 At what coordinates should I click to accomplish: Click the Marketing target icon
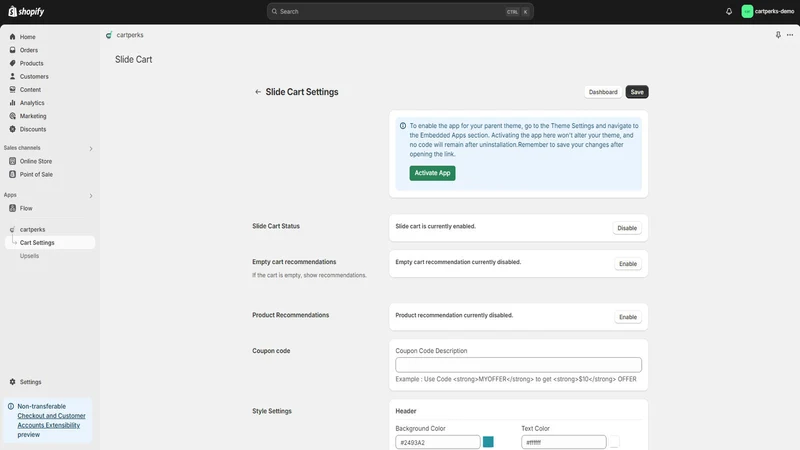pos(12,116)
